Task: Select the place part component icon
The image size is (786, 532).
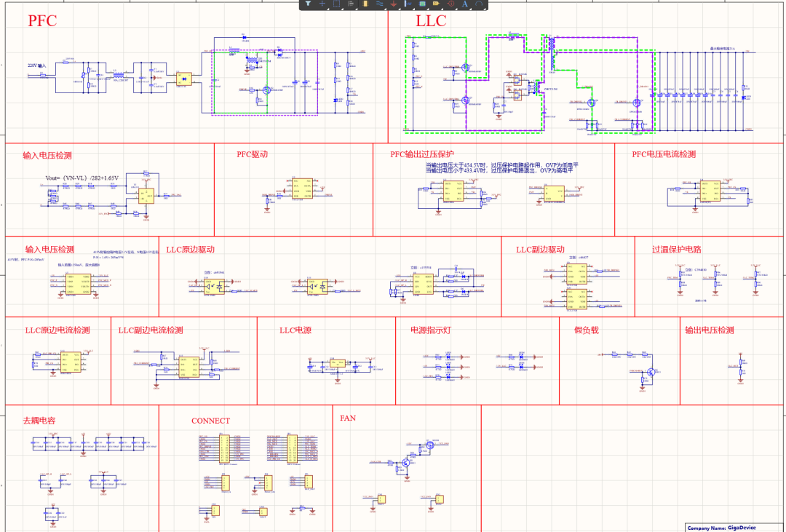Action: 365,4
